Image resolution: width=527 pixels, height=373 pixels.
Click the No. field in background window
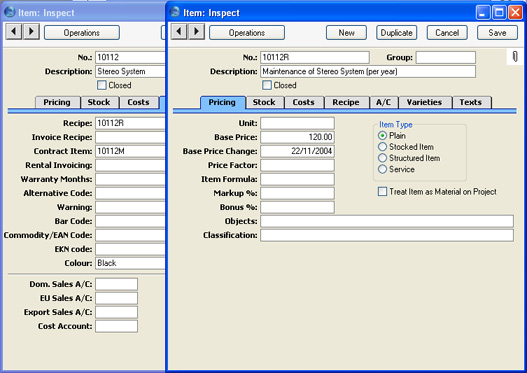point(130,57)
